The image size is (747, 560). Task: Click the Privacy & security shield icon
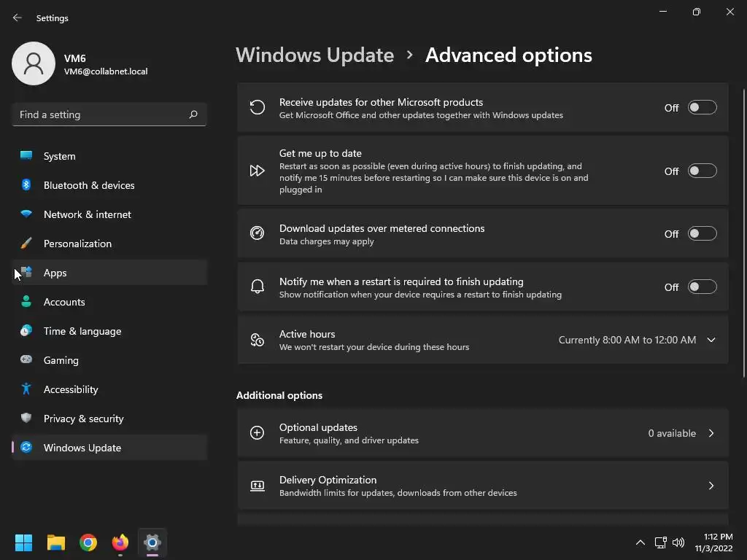[x=26, y=418]
